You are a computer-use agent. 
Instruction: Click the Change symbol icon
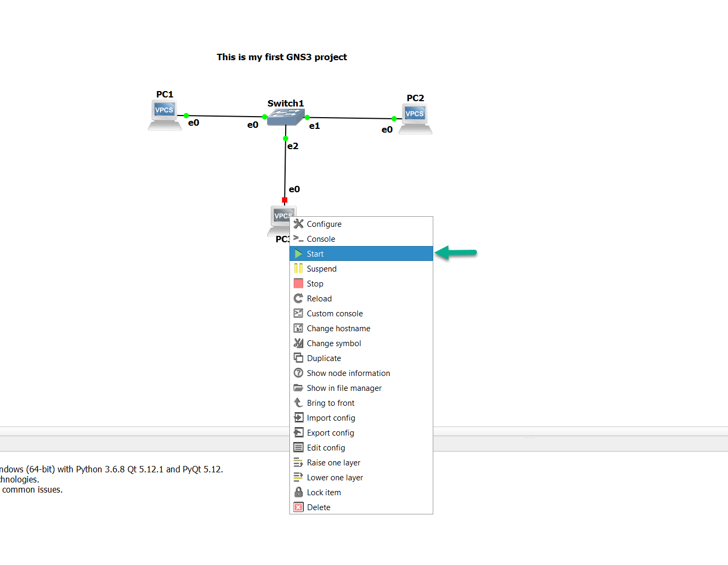298,343
